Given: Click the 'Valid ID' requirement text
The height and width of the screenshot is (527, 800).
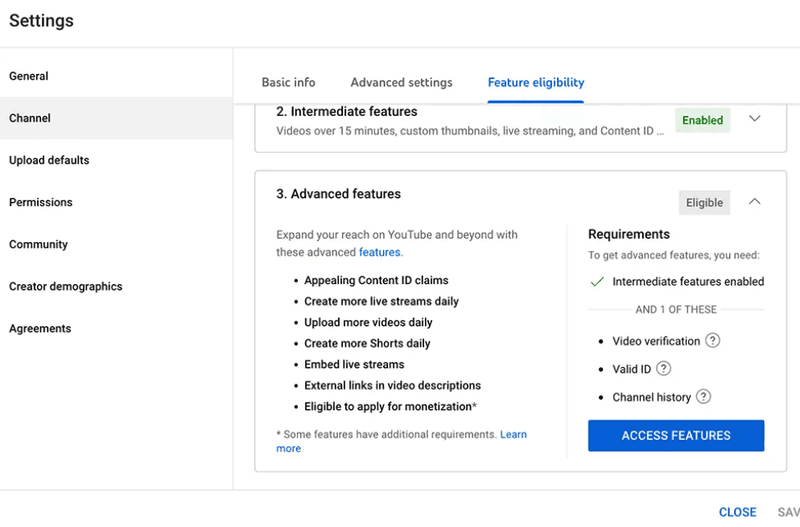Looking at the screenshot, I should click(632, 369).
